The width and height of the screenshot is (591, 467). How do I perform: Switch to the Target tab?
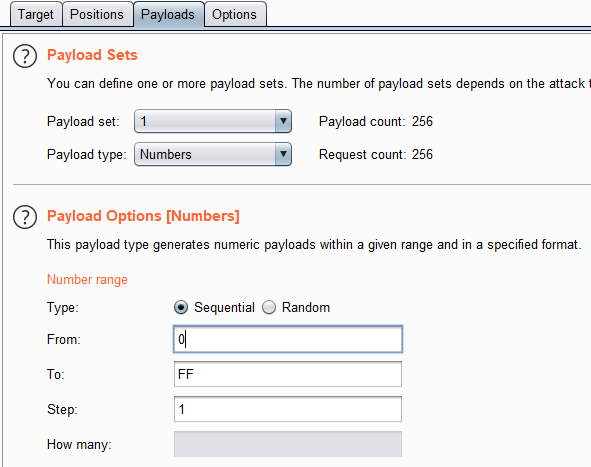tap(36, 14)
